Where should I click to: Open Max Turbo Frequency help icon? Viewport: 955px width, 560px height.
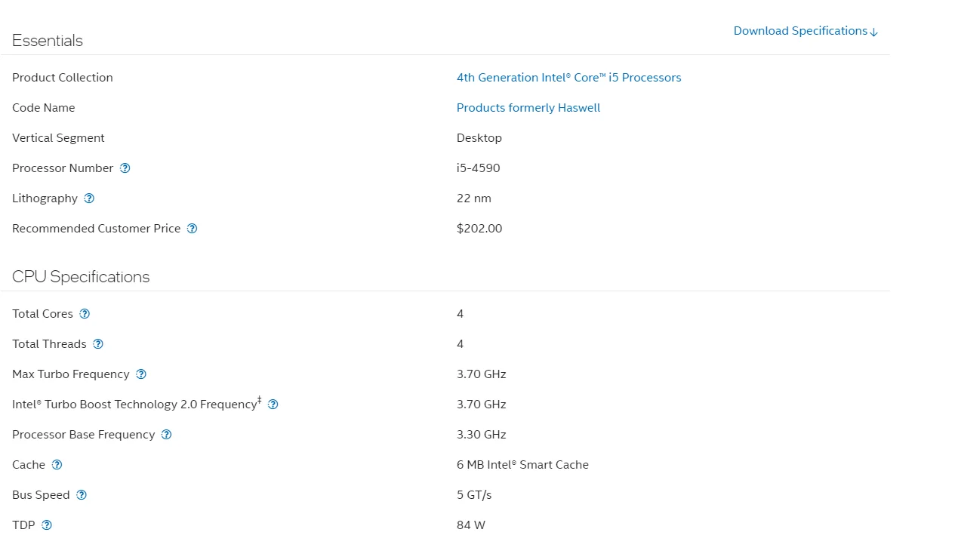(x=141, y=374)
